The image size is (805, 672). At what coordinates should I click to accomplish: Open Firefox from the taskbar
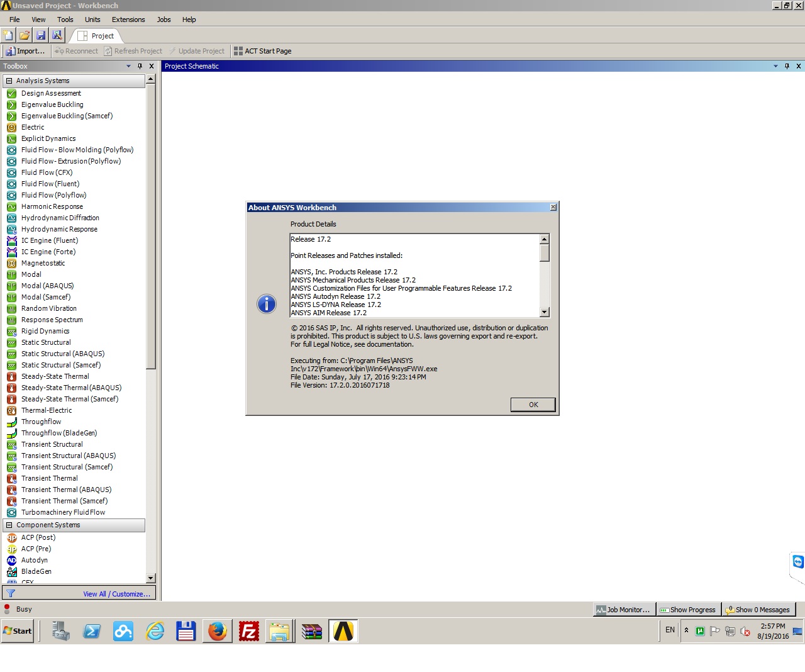click(x=218, y=630)
